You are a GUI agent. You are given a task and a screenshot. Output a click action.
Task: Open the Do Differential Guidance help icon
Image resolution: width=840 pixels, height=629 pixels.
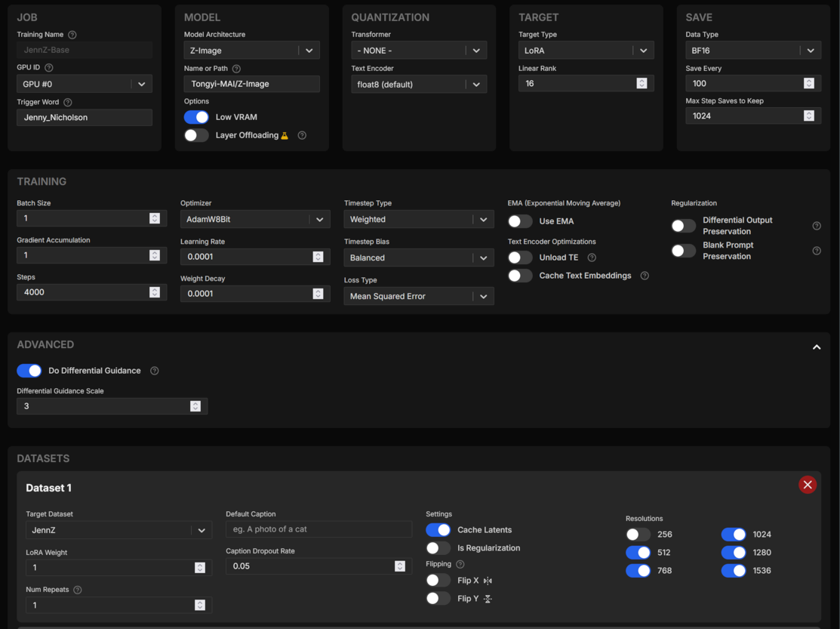[x=154, y=371]
